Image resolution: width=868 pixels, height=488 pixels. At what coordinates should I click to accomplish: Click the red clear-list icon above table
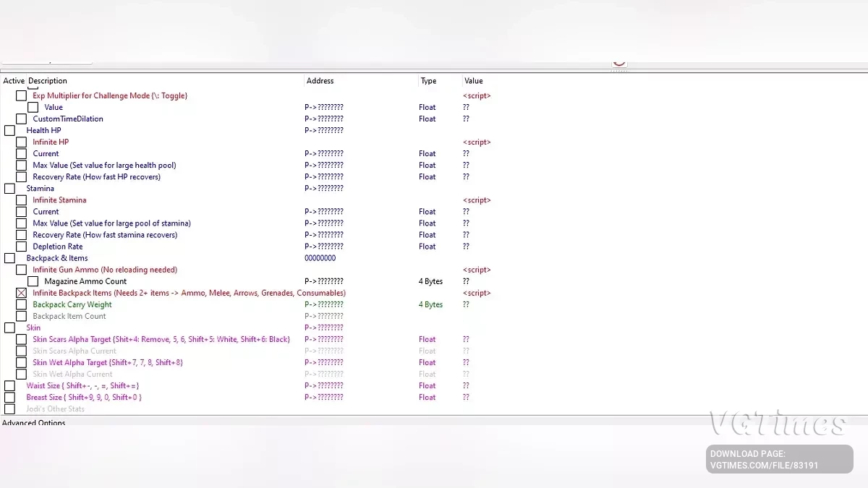(x=619, y=63)
